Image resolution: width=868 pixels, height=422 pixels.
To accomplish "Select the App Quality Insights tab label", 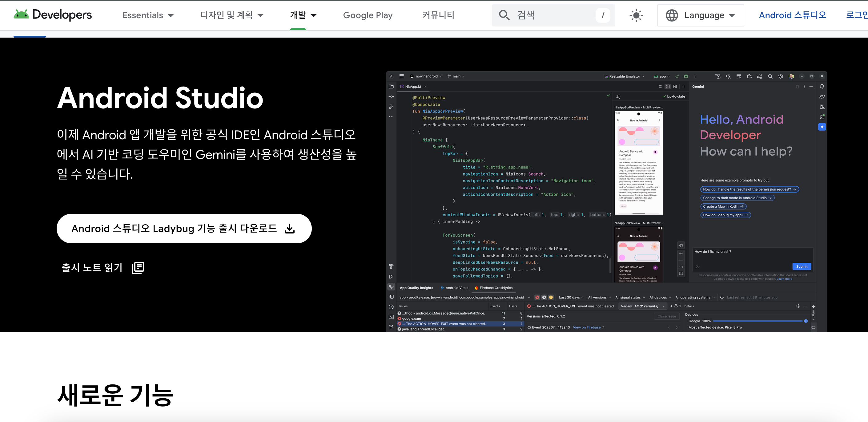I will tap(416, 288).
